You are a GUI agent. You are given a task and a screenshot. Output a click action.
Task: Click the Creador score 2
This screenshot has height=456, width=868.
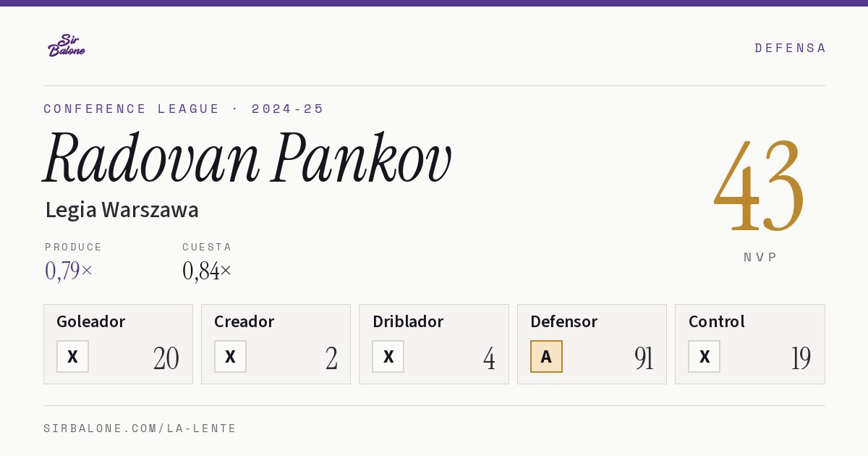(331, 358)
